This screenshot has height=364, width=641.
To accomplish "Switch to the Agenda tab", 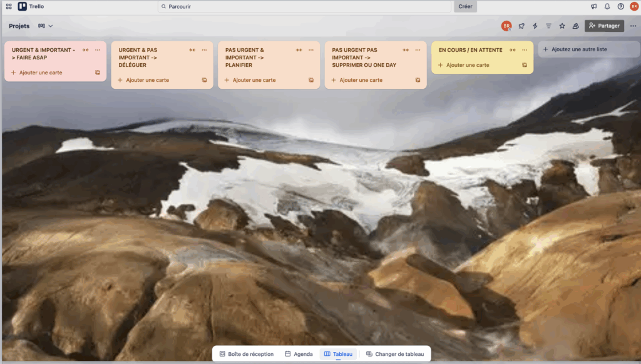I will (299, 353).
